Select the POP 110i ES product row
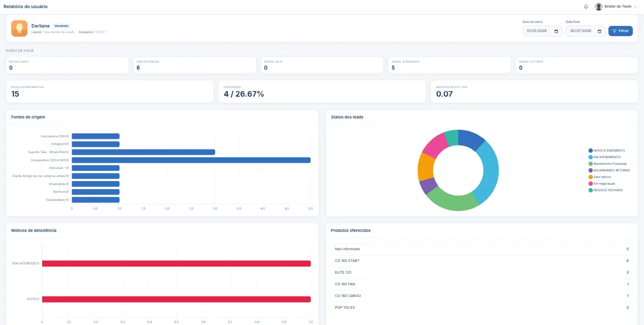 482,308
